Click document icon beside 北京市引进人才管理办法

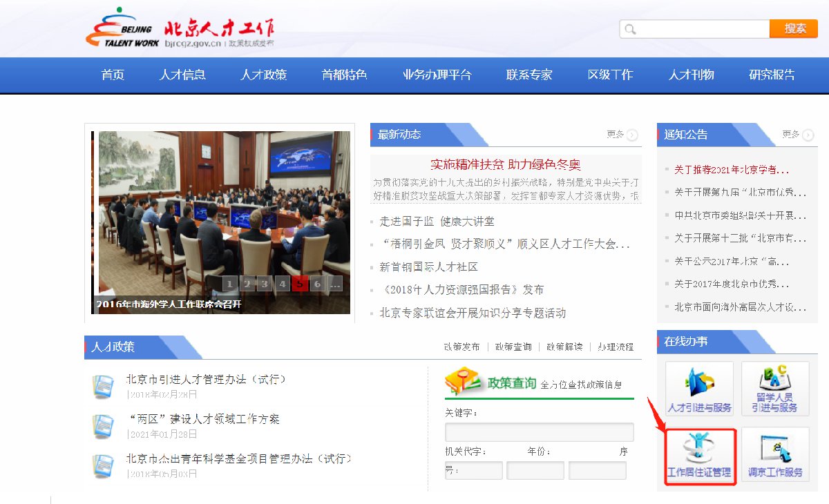click(103, 387)
